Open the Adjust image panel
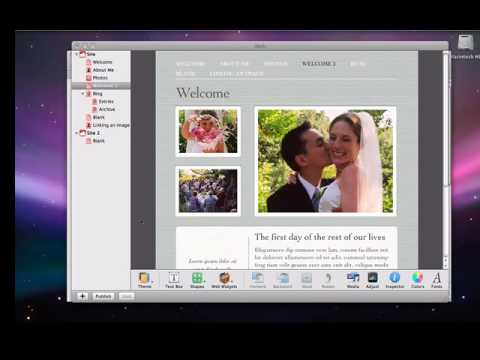This screenshot has width=480, height=360. point(372,280)
